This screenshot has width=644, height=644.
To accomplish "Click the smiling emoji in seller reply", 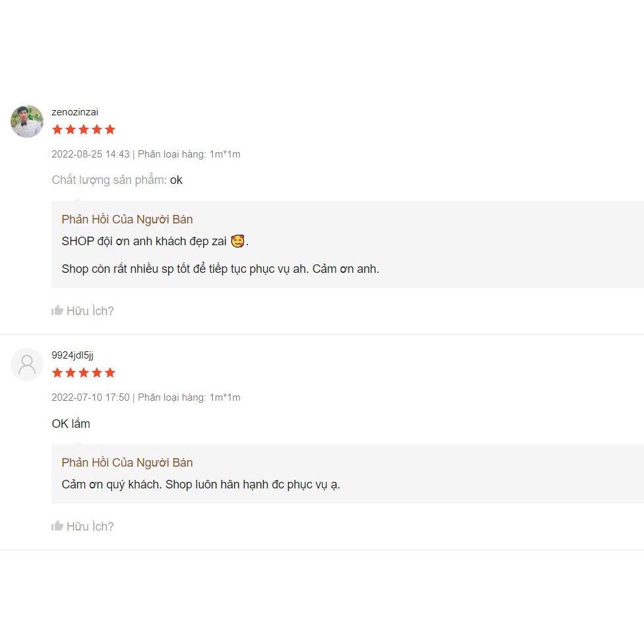I will (237, 241).
